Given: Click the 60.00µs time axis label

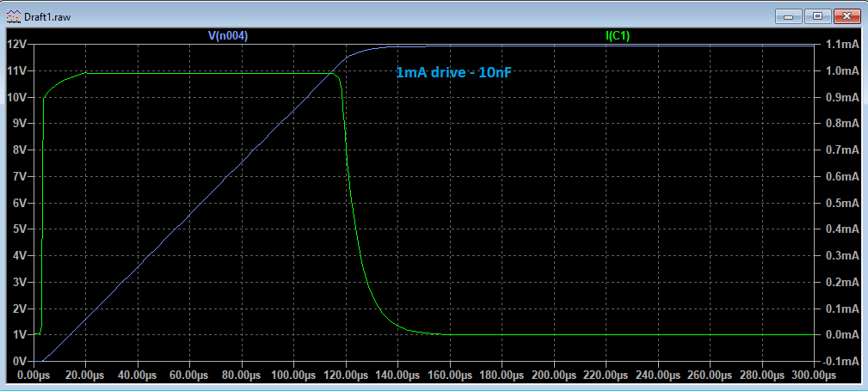Looking at the screenshot, I should (x=190, y=376).
